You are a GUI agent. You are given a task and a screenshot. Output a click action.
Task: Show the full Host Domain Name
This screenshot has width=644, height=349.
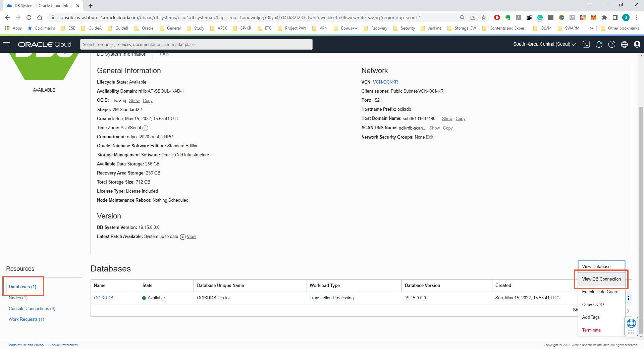pos(447,119)
